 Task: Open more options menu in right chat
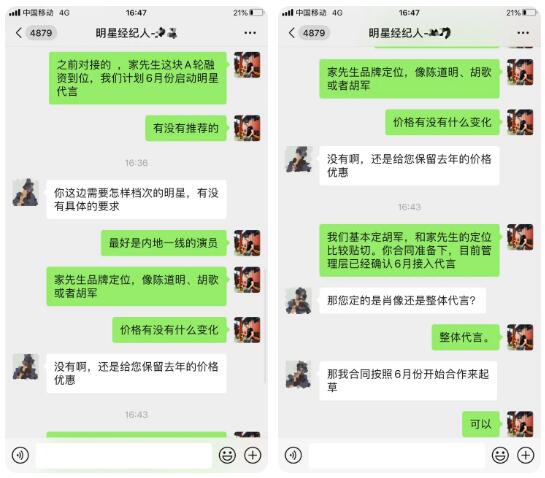point(523,33)
